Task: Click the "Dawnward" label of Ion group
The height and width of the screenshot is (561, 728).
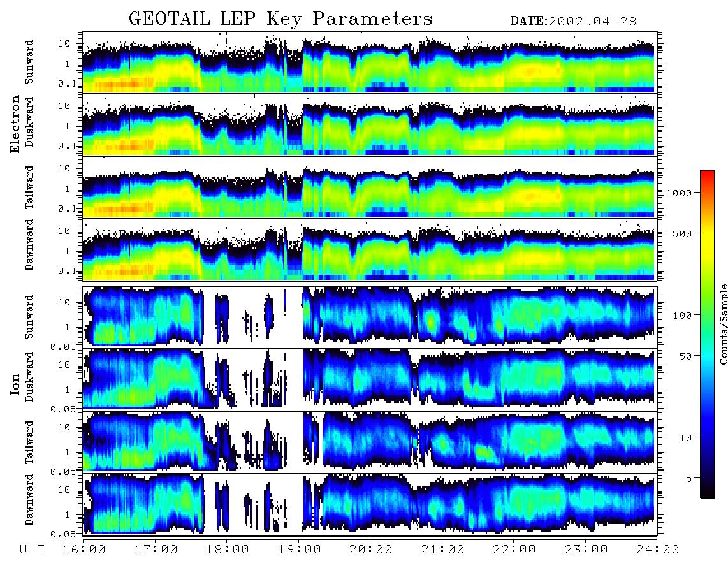Action: coord(29,500)
